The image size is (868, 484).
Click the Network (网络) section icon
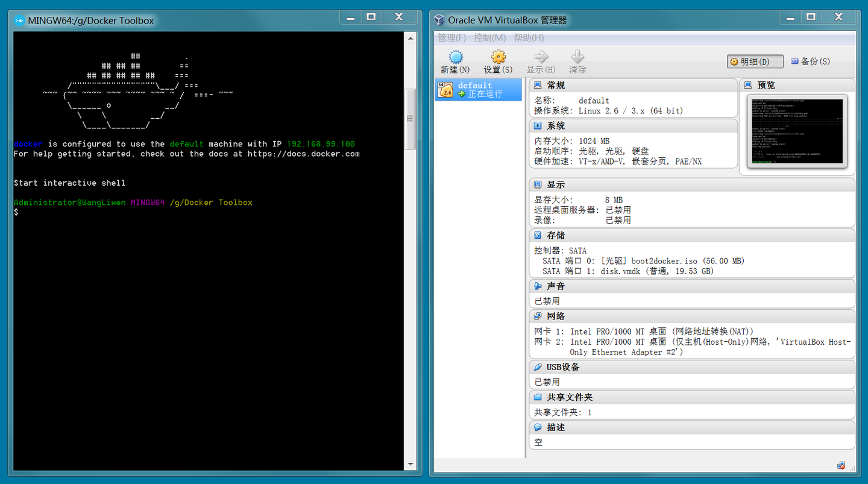click(538, 316)
